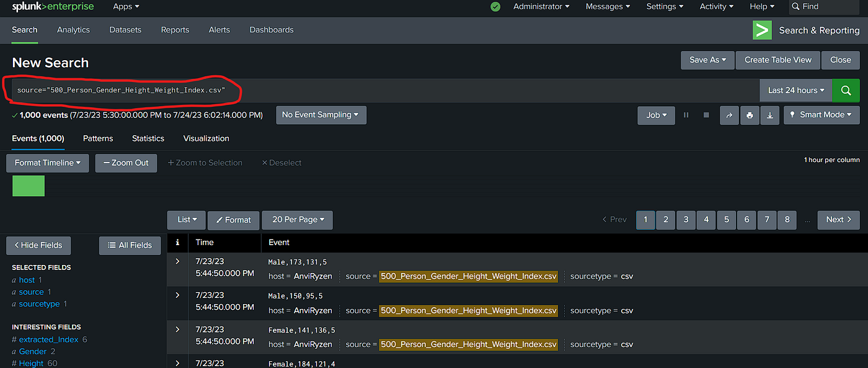Click the Splunk Enterprise logo
Image resolution: width=868 pixels, height=368 pixels.
(53, 7)
